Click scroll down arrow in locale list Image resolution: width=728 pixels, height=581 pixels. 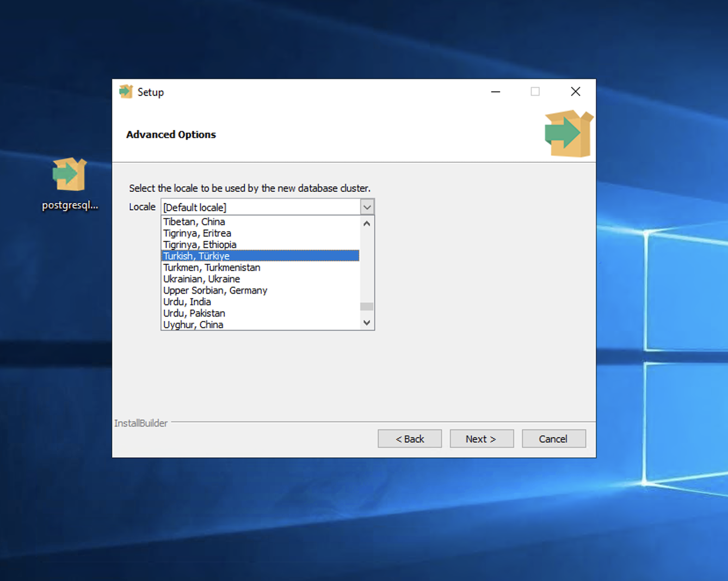(367, 323)
